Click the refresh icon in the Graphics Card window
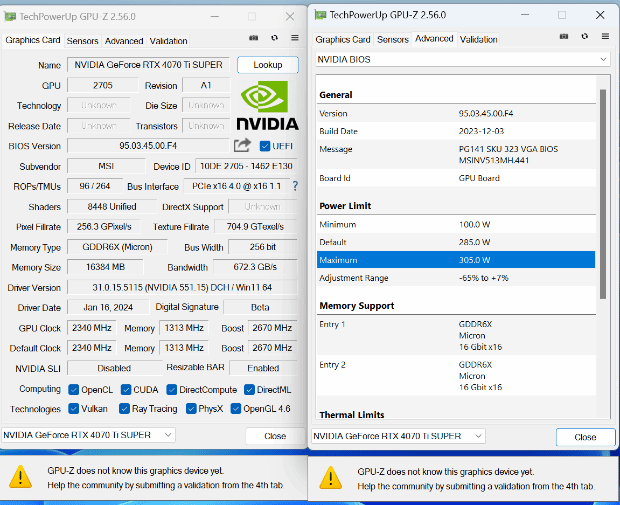The width and height of the screenshot is (620, 505). coord(273,38)
